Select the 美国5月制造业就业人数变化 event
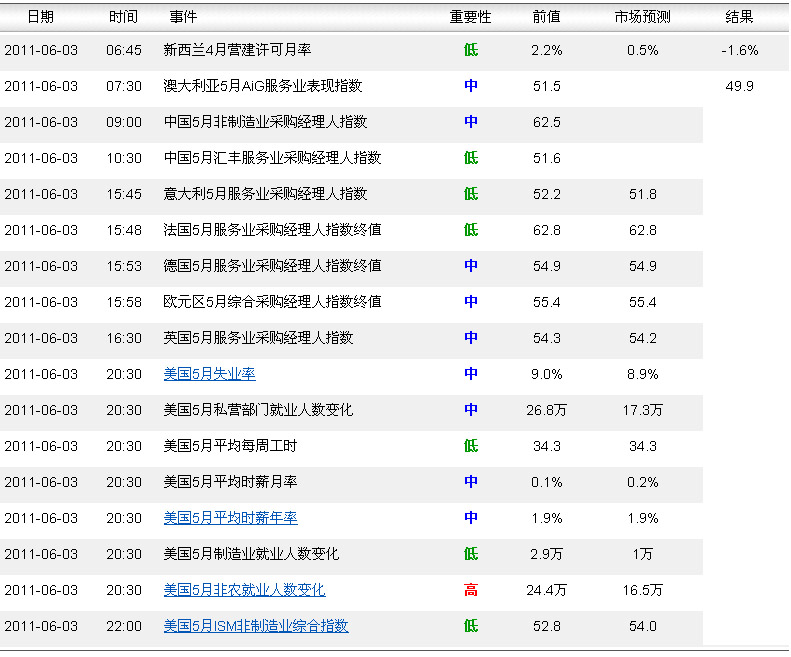Screen dimensions: 791x657 [x=251, y=554]
